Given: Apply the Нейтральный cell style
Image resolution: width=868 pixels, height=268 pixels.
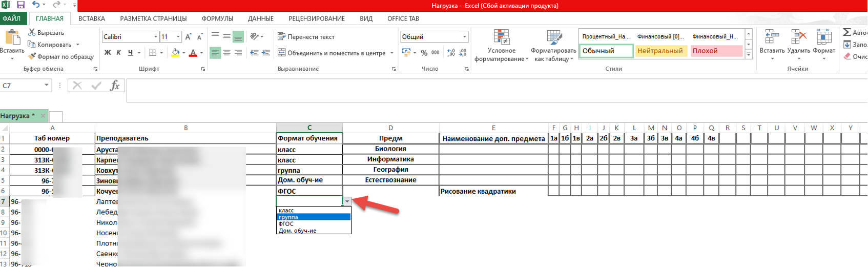Looking at the screenshot, I should tap(660, 51).
